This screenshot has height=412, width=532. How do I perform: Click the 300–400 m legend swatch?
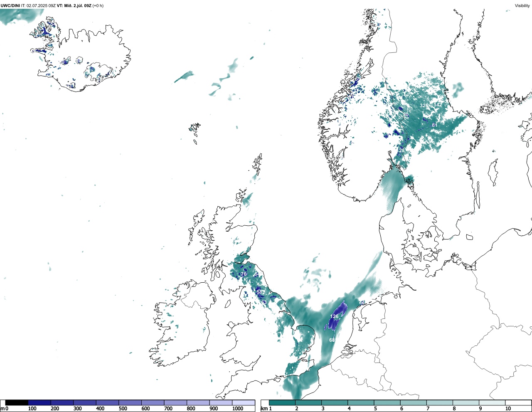tap(85, 402)
